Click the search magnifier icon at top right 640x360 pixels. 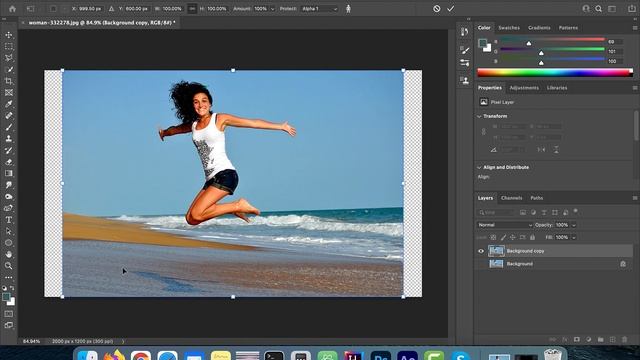click(598, 9)
